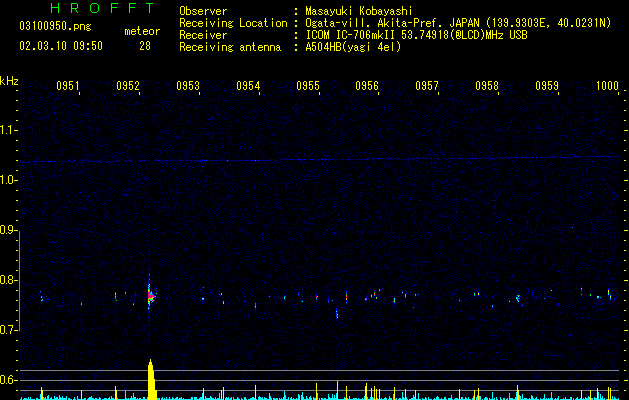Click the 0958 time marker
Viewport: 629px width, 400px height.
tap(487, 85)
